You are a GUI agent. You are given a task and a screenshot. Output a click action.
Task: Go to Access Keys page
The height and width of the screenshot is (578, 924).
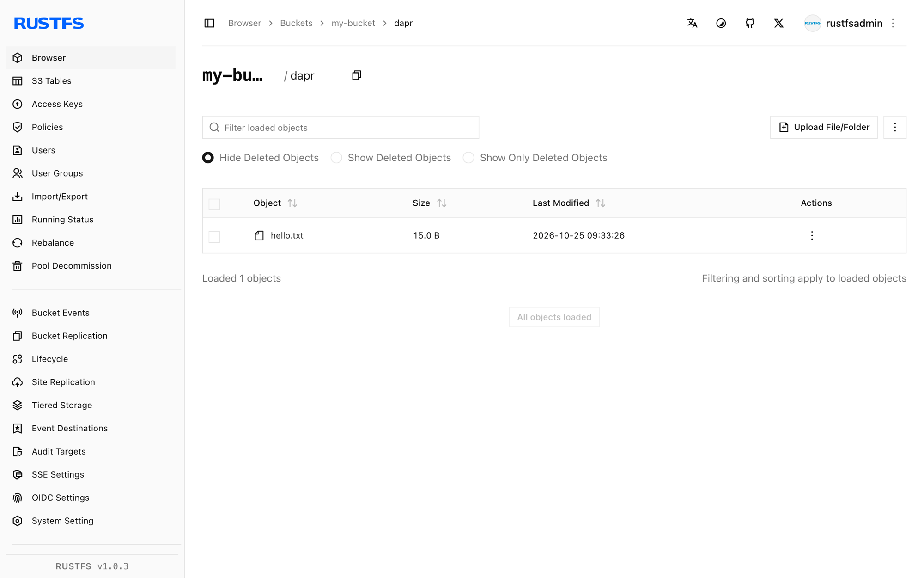tap(91, 104)
